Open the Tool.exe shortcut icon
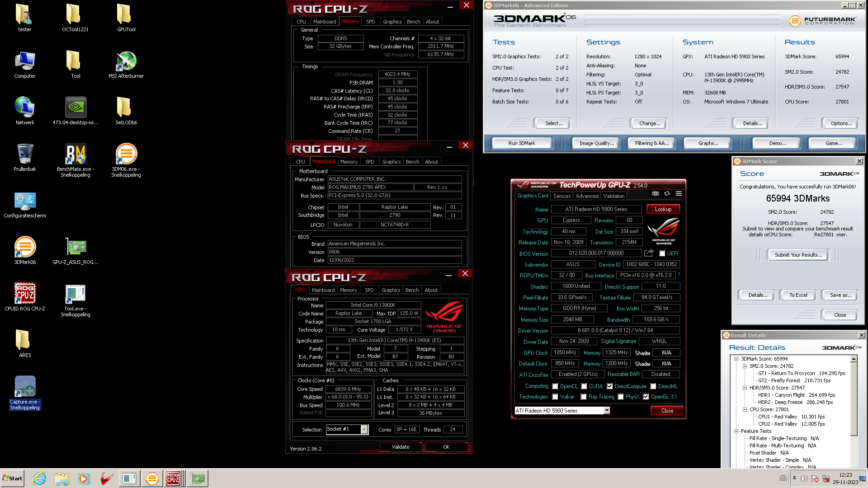The image size is (868, 488). 75,300
